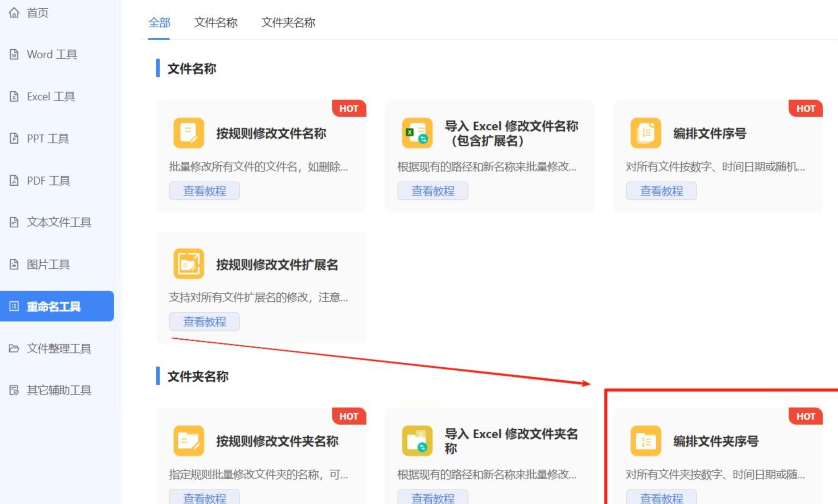Select PPT 工具 in the sidebar
The width and height of the screenshot is (838, 504).
(48, 139)
